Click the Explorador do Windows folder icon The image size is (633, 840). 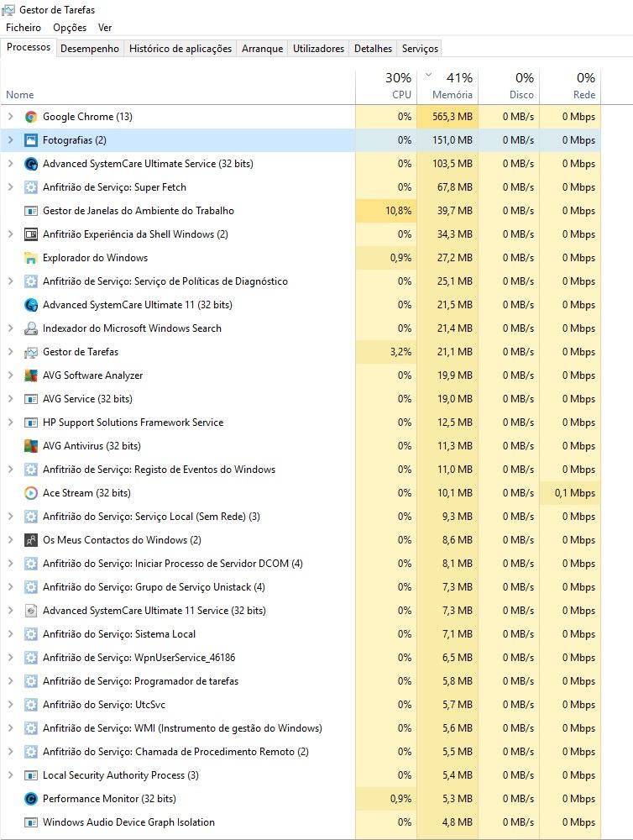click(31, 258)
